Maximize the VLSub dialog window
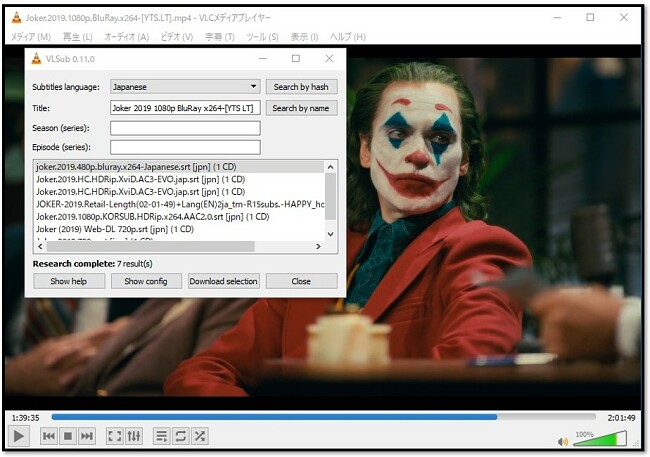Screen dimensions: 650x457 pyautogui.click(x=296, y=58)
